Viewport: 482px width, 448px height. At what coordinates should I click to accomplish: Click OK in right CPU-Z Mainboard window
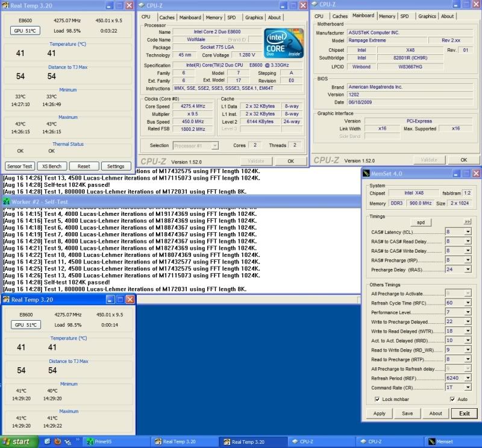click(x=463, y=160)
